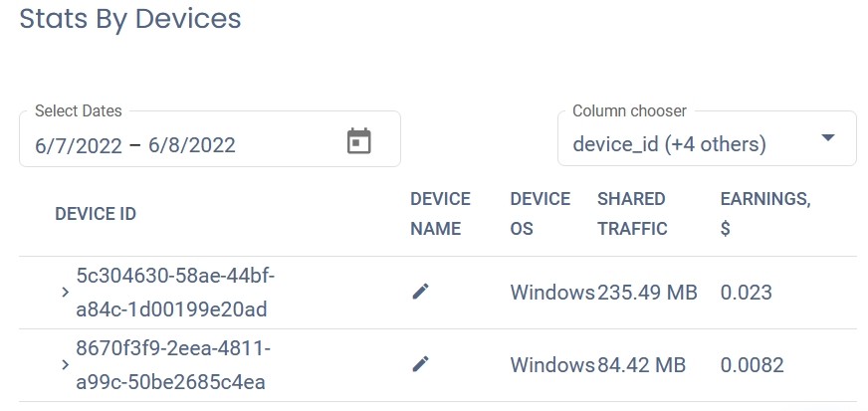Expand row for device 8670f3f9-2eea-4811
The height and width of the screenshot is (411, 868).
65,364
